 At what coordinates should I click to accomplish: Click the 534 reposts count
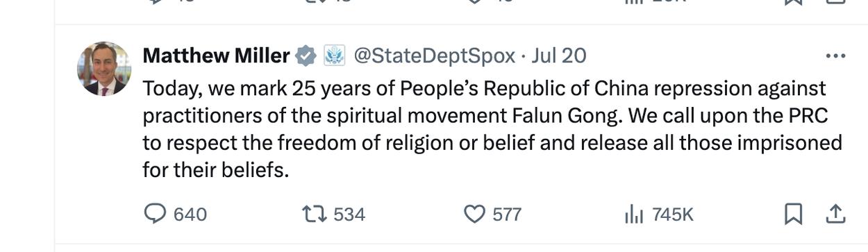(x=349, y=215)
